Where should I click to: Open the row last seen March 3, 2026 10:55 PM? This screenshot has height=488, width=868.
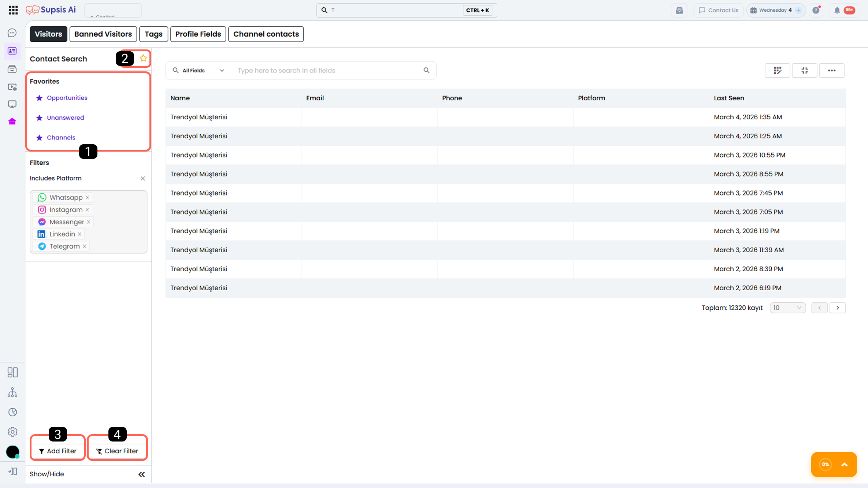505,155
